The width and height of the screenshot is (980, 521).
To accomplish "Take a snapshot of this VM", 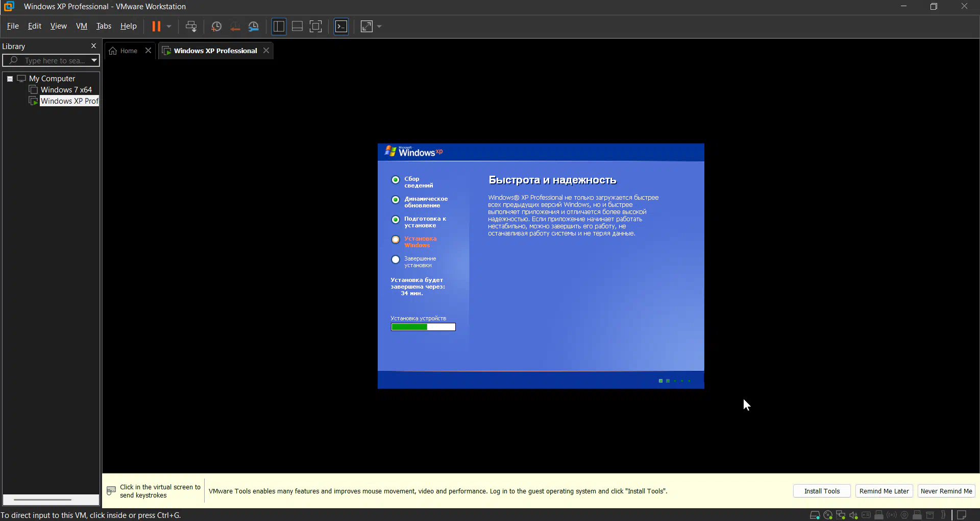I will [x=216, y=27].
